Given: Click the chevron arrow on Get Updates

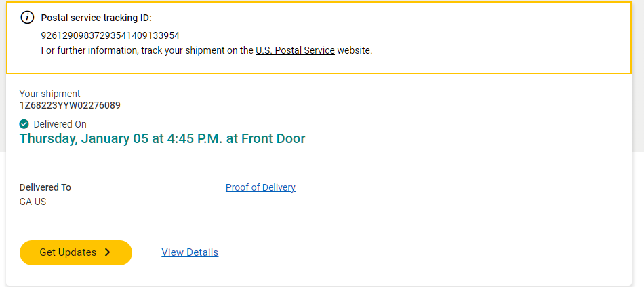Looking at the screenshot, I should click(x=107, y=252).
